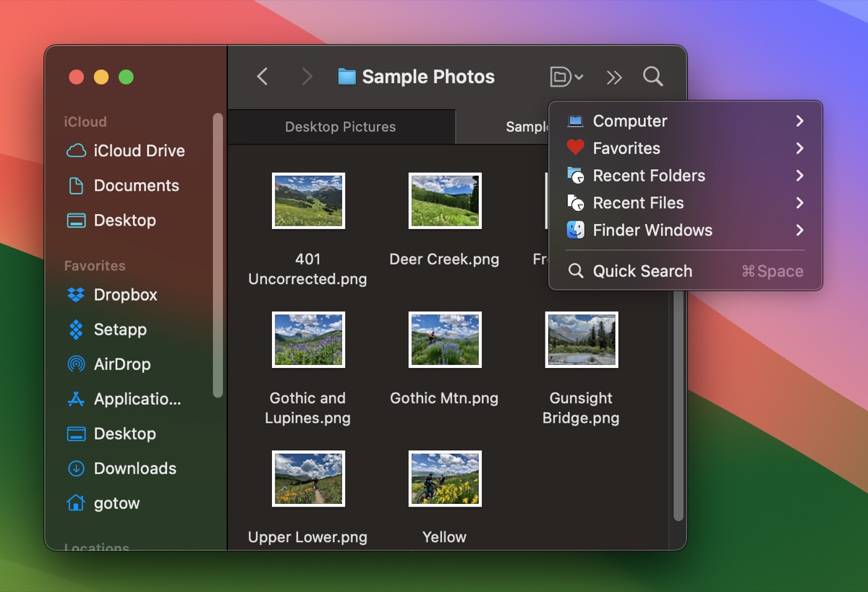Click Quick Search in the menu
Screen dimensions: 868x592
click(x=642, y=271)
